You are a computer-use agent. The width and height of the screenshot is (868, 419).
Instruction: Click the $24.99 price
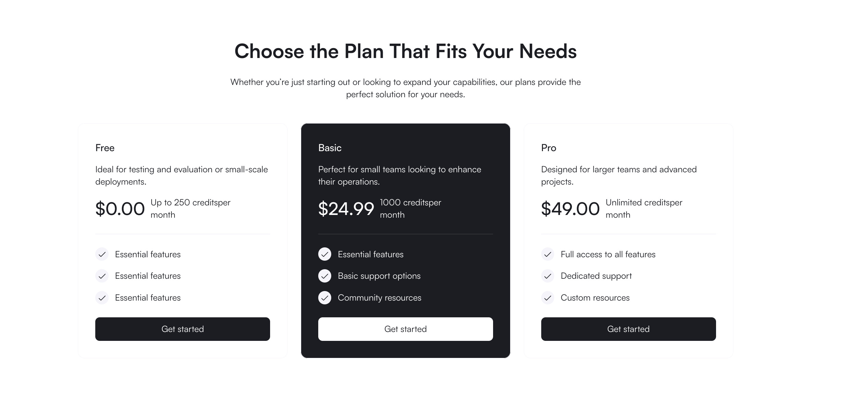coord(346,209)
